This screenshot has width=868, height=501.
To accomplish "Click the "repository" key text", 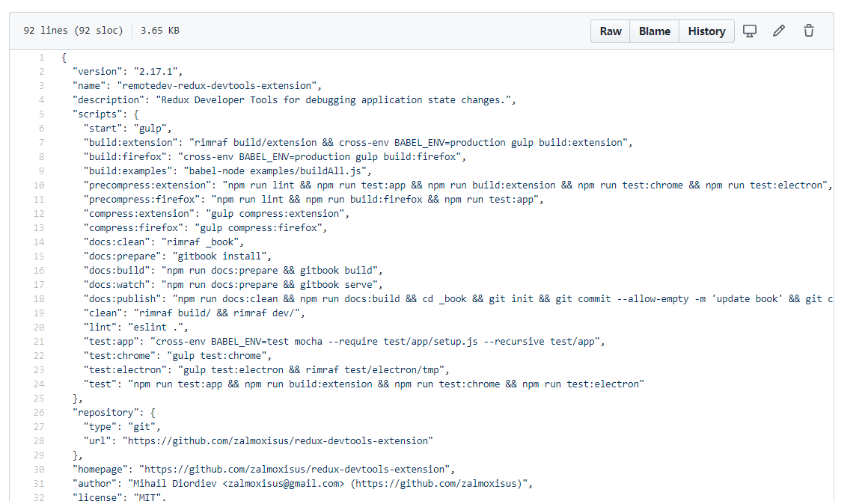I will point(106,413).
